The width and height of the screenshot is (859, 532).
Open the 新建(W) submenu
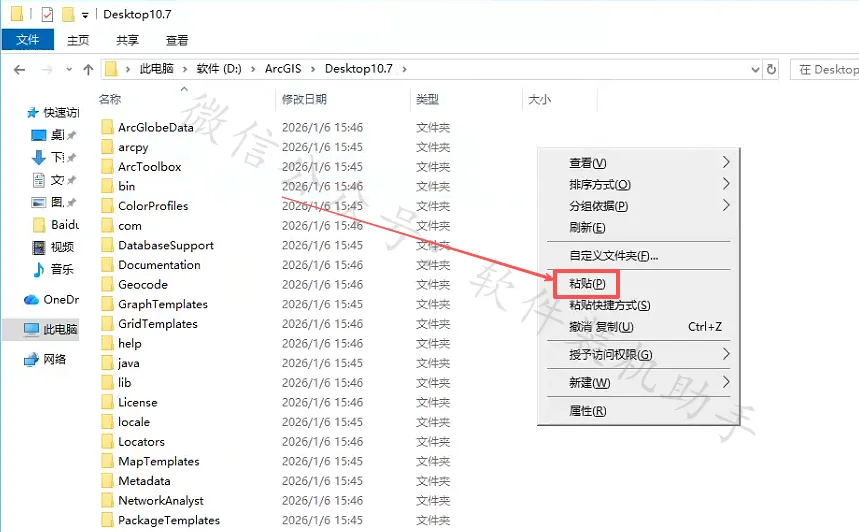[639, 382]
